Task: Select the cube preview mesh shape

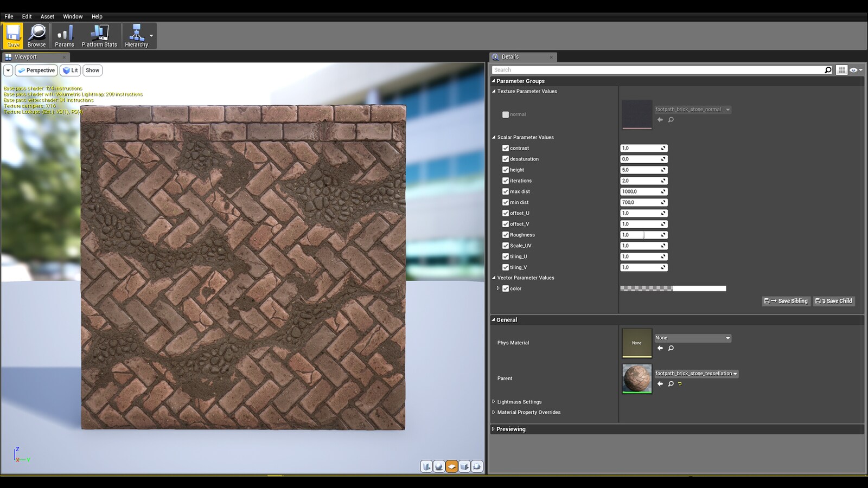Action: point(464,466)
